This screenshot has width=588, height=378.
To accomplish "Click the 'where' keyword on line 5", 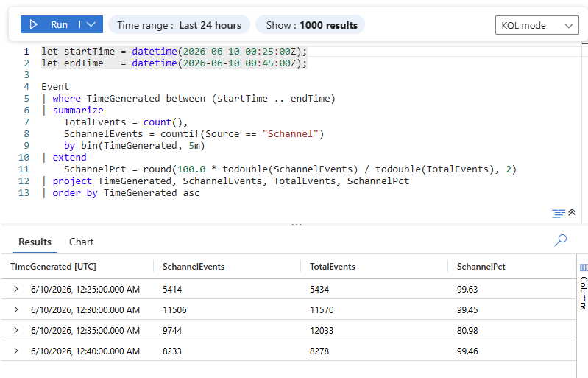I will 66,99.
